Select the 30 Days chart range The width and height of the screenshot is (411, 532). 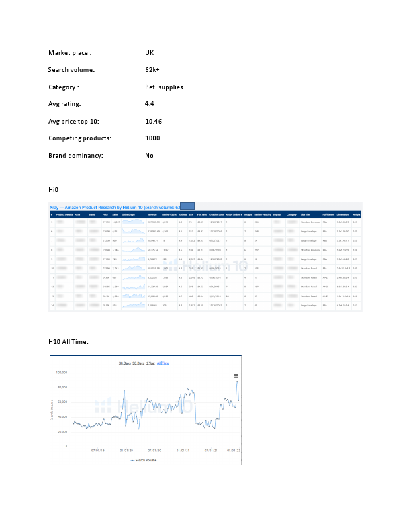pos(125,363)
